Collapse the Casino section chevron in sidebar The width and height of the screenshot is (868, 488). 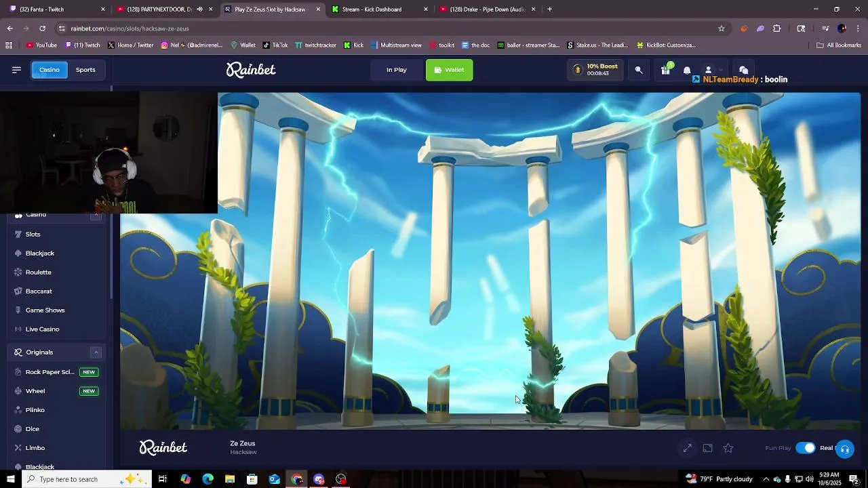point(96,216)
